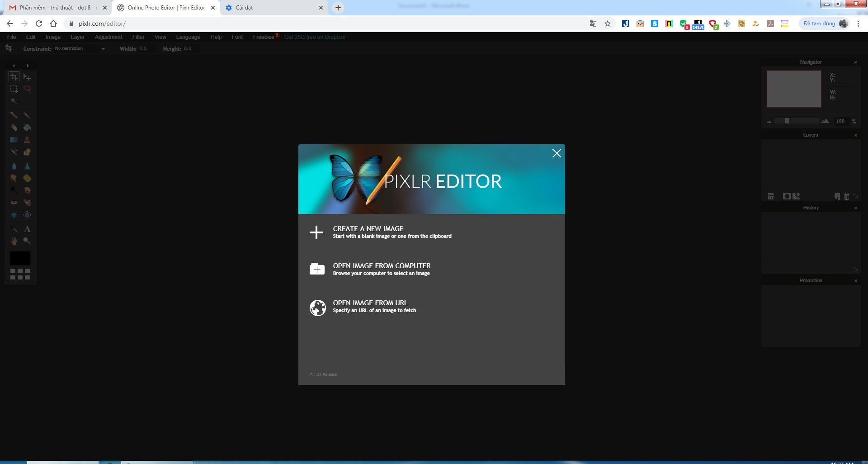Close the History panel

[x=855, y=208]
